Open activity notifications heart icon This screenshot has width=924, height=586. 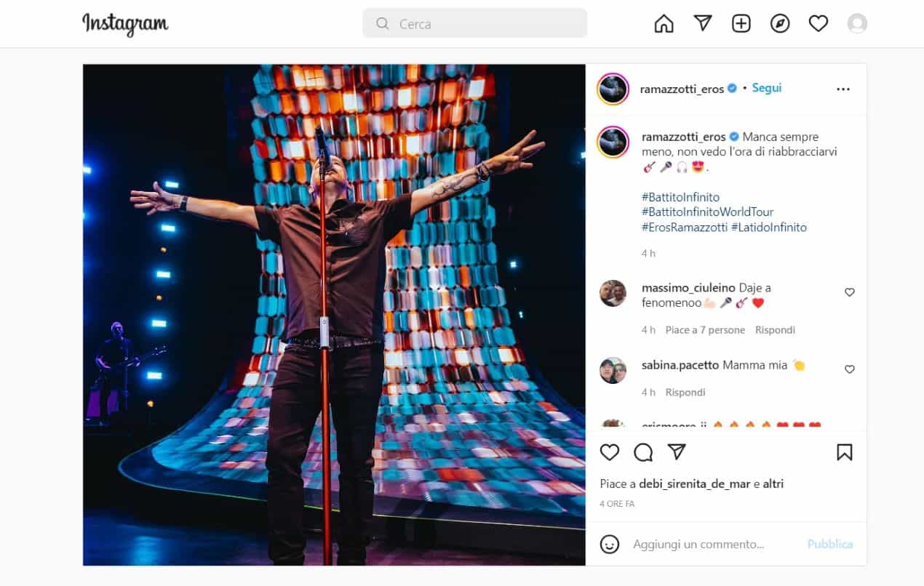819,24
